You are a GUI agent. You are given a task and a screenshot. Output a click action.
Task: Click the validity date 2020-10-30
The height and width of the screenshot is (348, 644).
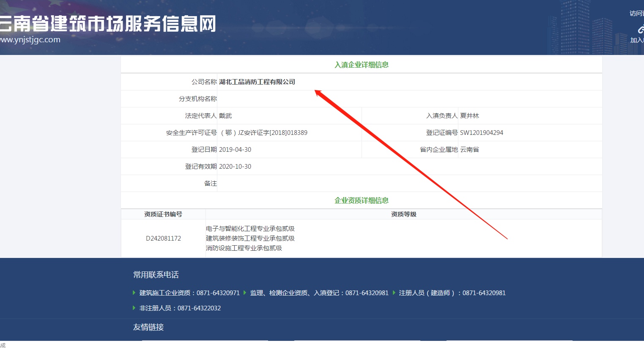pyautogui.click(x=235, y=167)
